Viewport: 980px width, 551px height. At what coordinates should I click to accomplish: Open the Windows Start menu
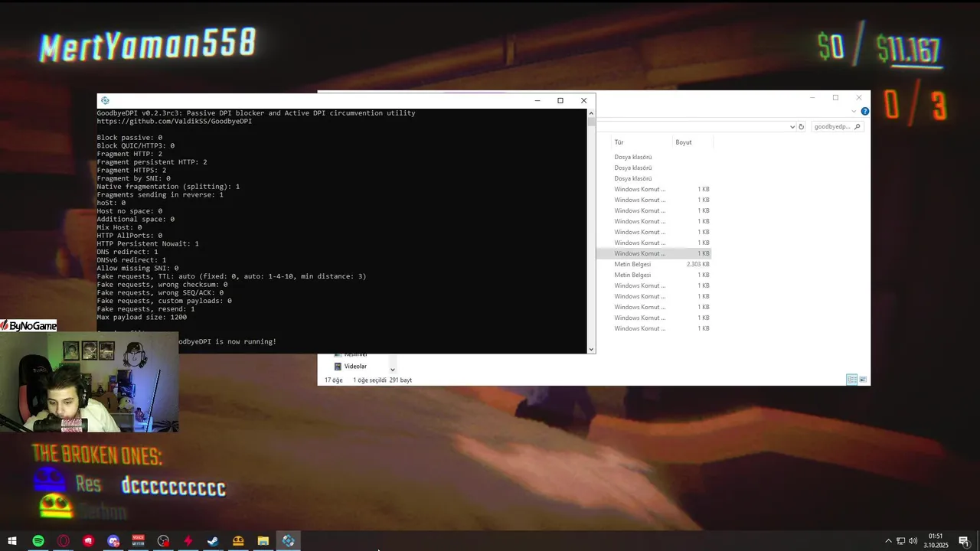point(12,541)
